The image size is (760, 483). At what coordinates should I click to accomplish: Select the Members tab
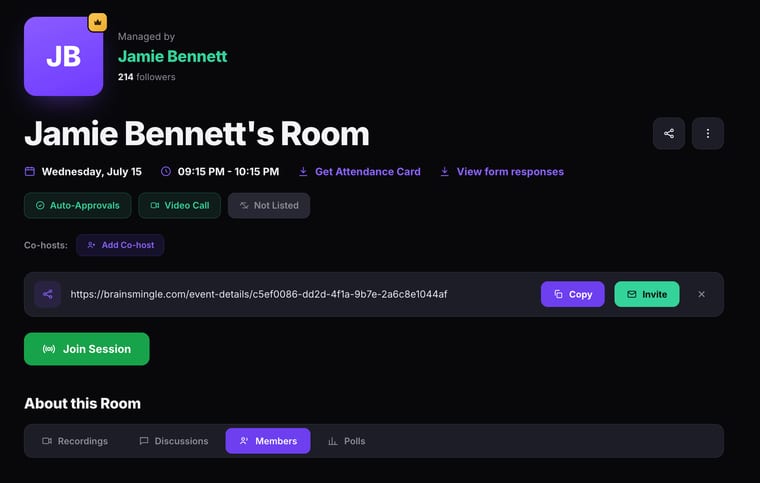(268, 441)
